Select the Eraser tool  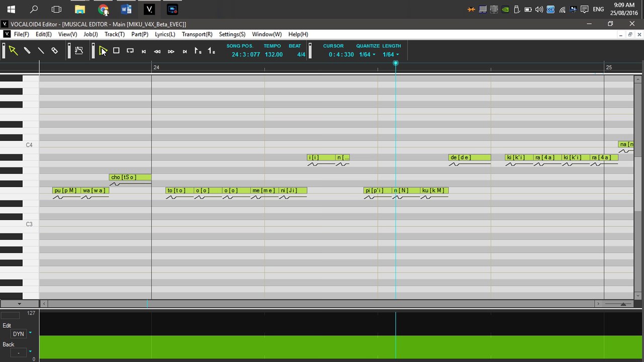(x=54, y=51)
